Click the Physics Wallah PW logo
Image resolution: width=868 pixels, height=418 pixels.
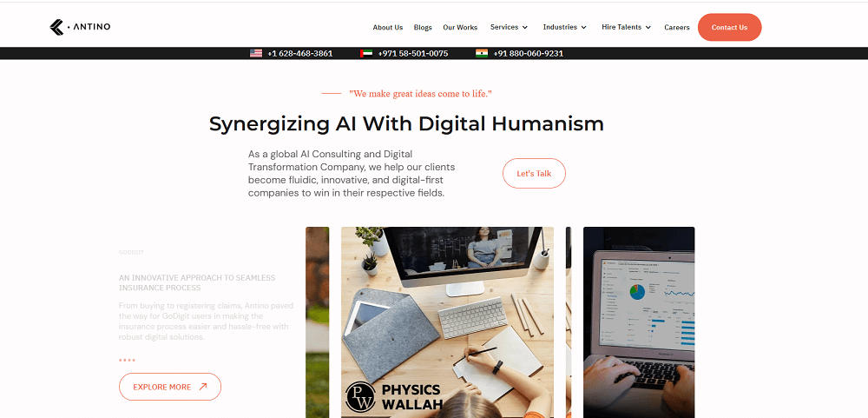click(360, 396)
